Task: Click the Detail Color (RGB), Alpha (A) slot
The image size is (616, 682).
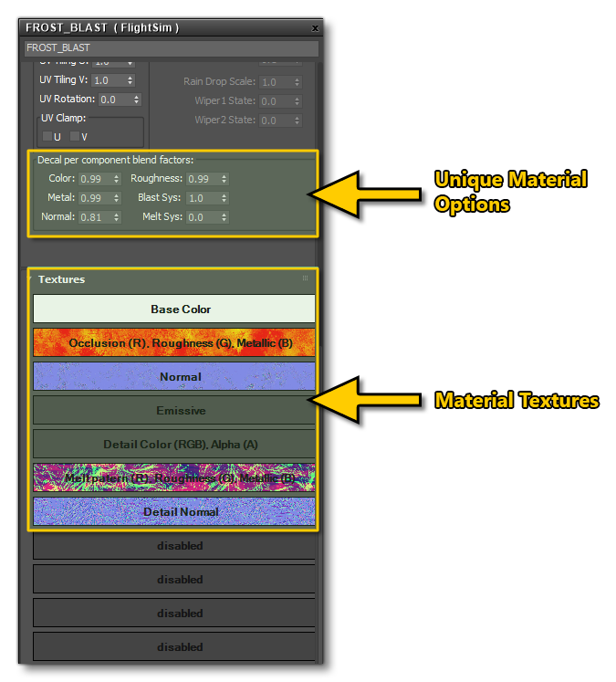Action: click(x=174, y=445)
